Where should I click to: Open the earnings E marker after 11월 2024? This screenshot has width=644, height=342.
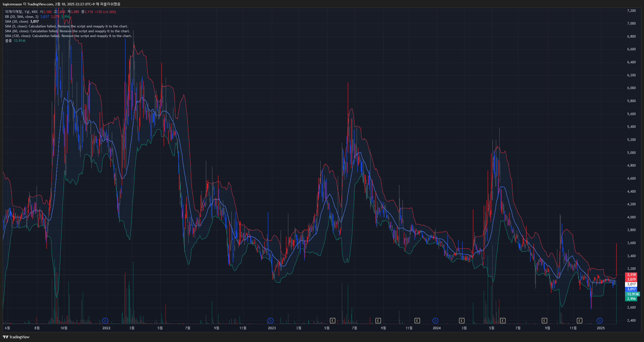(x=579, y=321)
